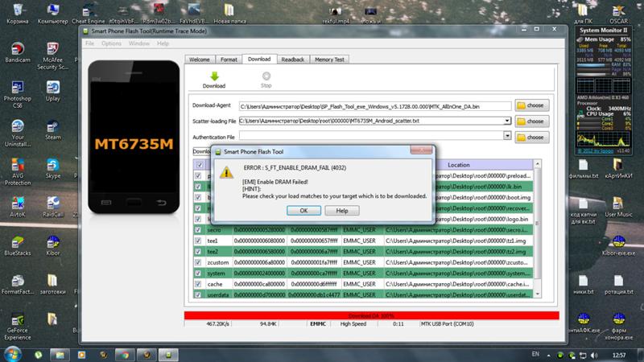The height and width of the screenshot is (362, 644).
Task: Click the Location column header
Action: [x=459, y=165]
